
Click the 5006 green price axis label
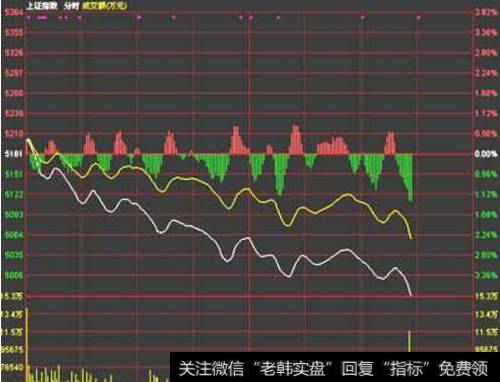(14, 275)
